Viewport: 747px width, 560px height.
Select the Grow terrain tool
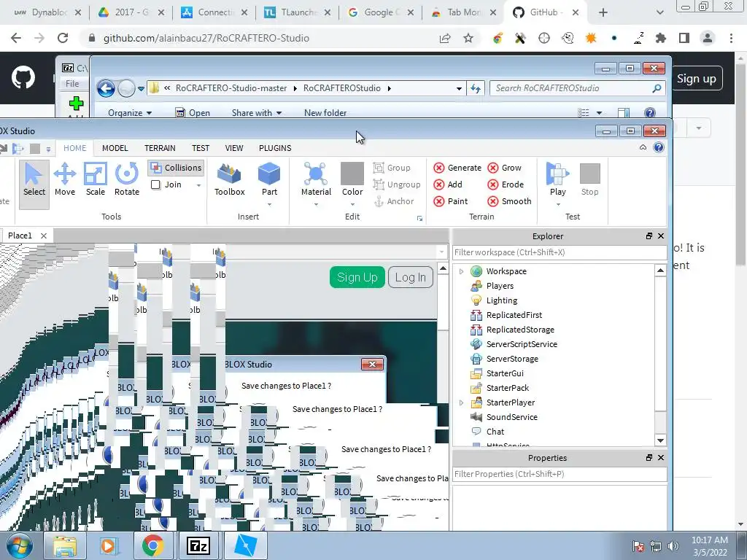click(x=505, y=168)
